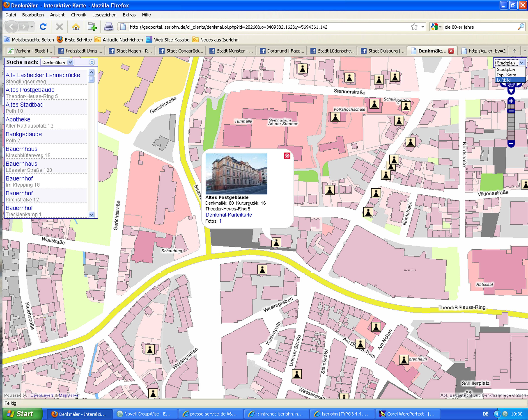
Task: Click the zoom-out minus button at slider bottom
Action: (511, 143)
